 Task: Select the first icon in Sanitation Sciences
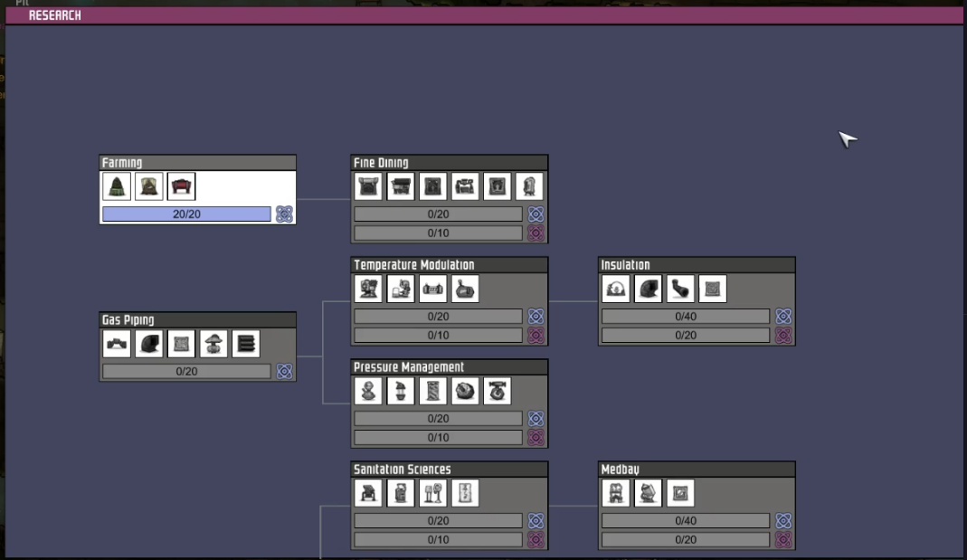[x=368, y=493]
